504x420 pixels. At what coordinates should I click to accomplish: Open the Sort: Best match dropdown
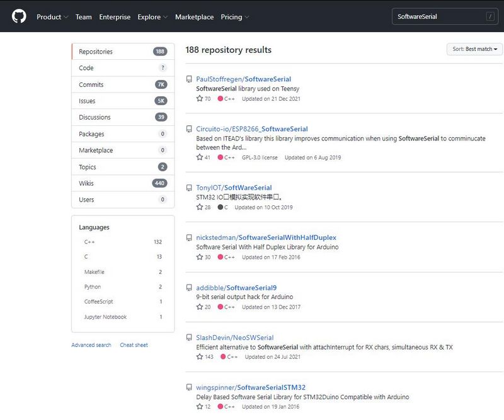click(474, 49)
